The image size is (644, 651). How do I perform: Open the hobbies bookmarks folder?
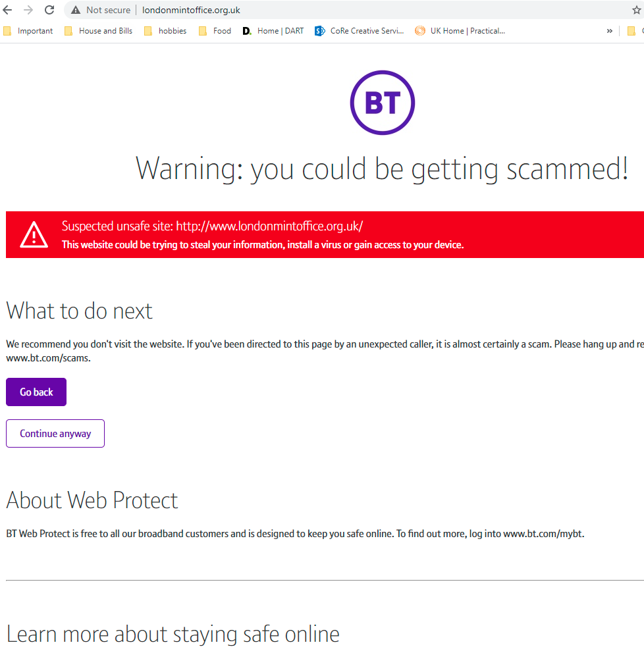pos(165,31)
